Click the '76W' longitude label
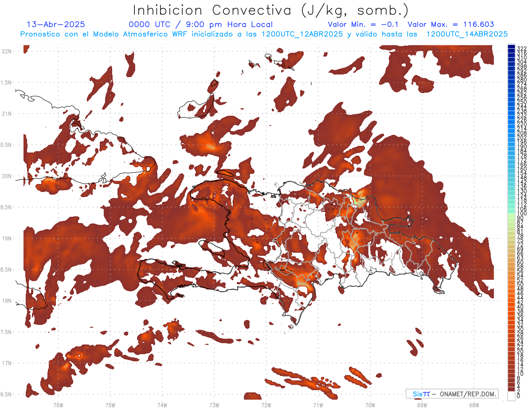 (58, 405)
